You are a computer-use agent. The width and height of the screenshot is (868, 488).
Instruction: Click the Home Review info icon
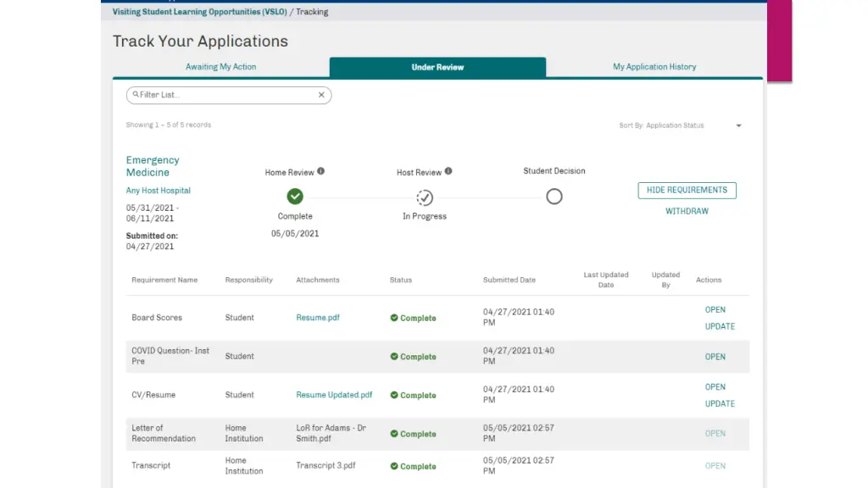tap(321, 171)
